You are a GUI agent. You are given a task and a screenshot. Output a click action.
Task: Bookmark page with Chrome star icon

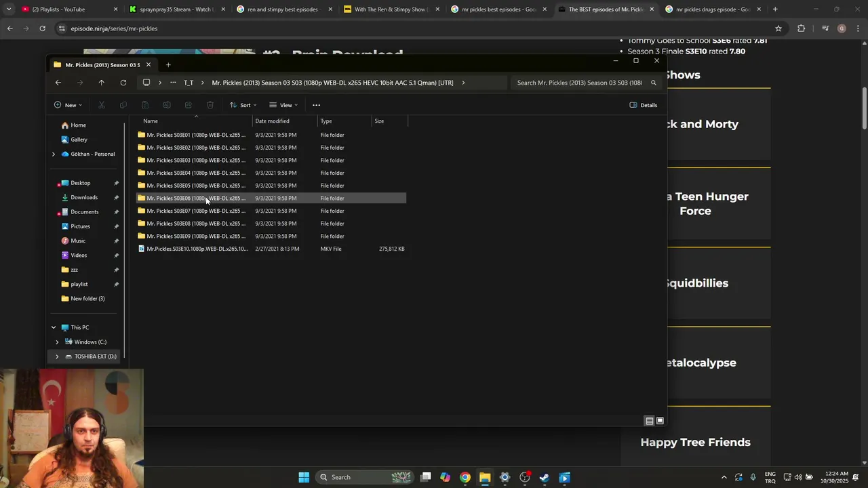tap(778, 28)
